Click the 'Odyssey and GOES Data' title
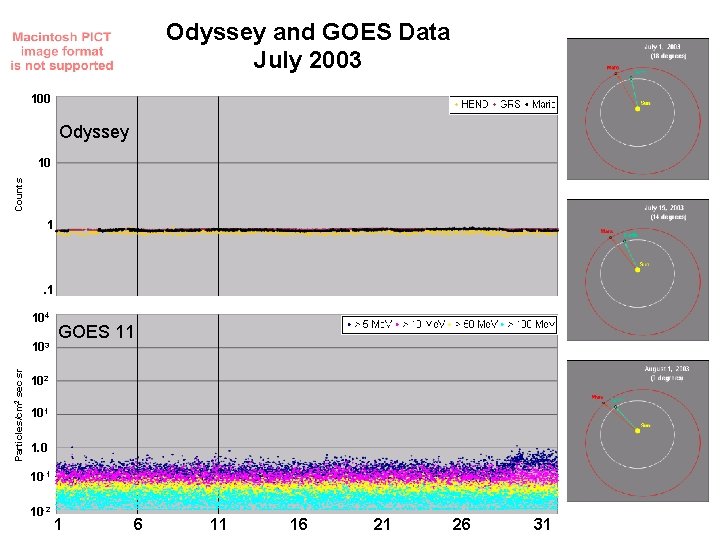 (308, 33)
